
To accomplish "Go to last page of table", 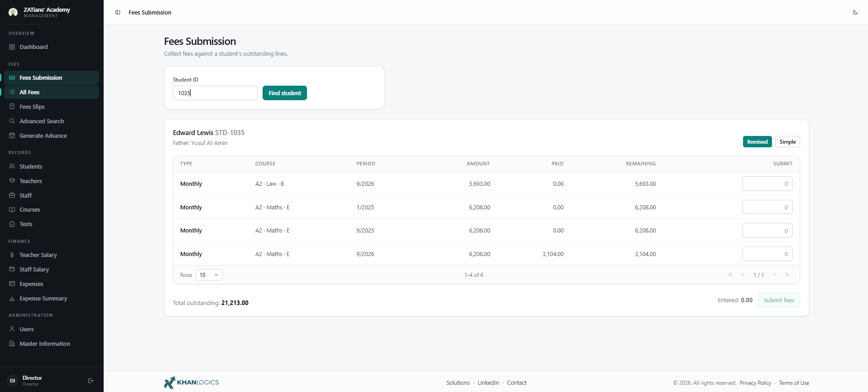I will click(787, 275).
